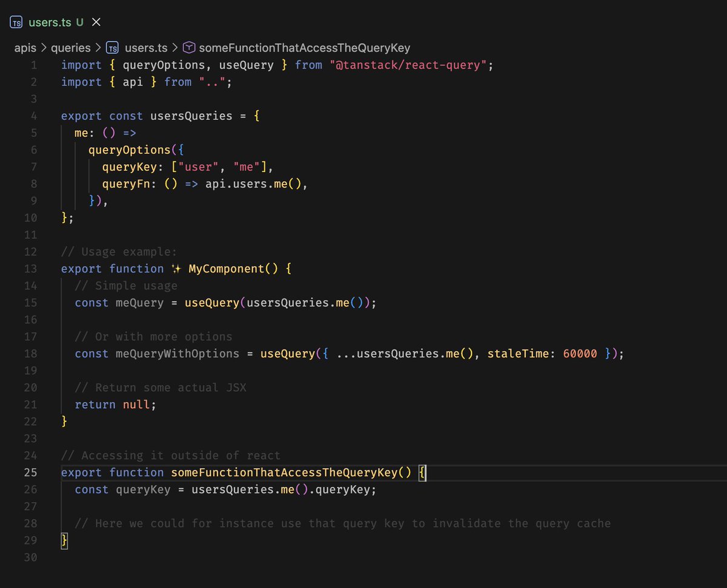
Task: Expand chevron after queries breadcrumb
Action: point(98,47)
